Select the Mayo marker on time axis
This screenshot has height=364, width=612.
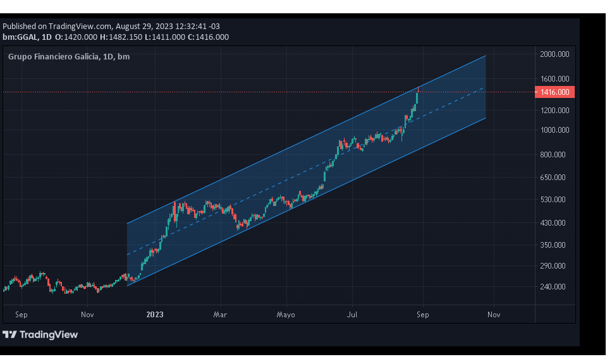pos(286,314)
